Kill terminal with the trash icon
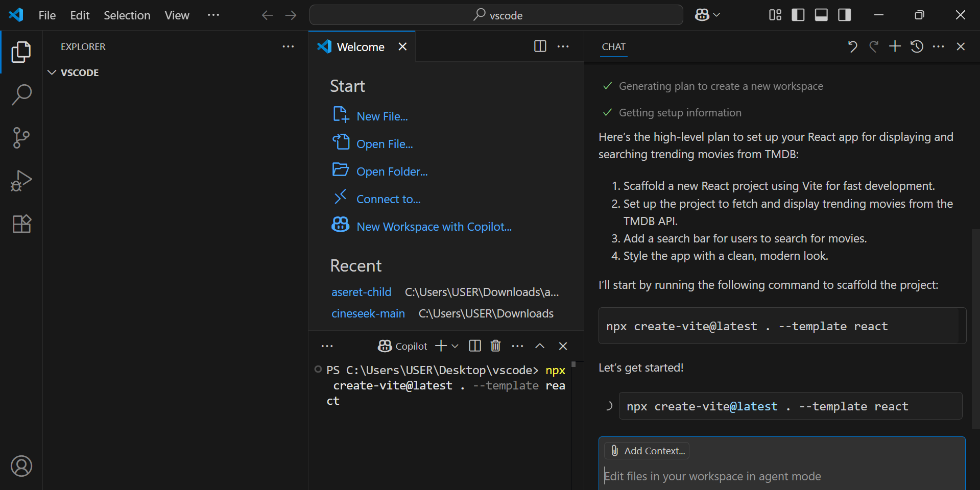Screen dimensions: 980x490 (x=495, y=346)
